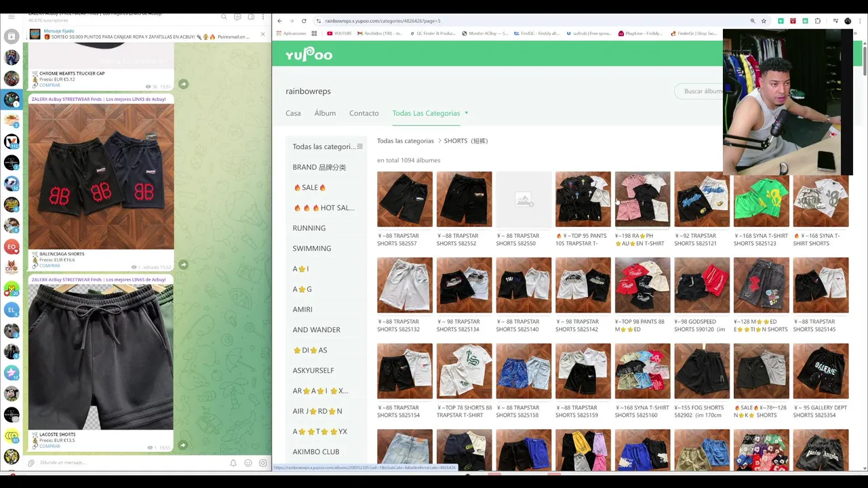
Task: Open Gallery Dept Shorts 5825354 album
Action: 821,371
